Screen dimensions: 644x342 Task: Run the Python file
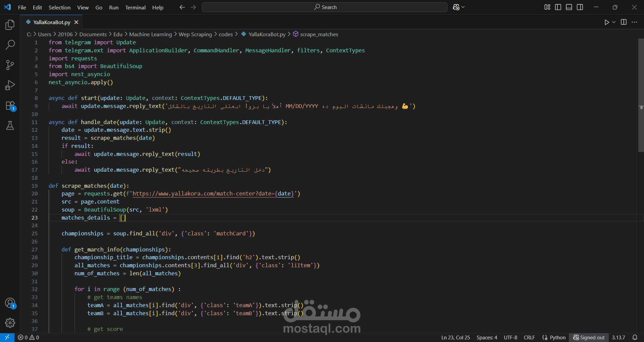pos(607,22)
